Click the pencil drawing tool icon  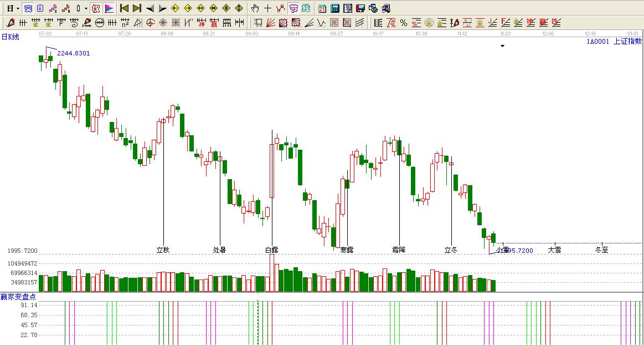pyautogui.click(x=10, y=23)
